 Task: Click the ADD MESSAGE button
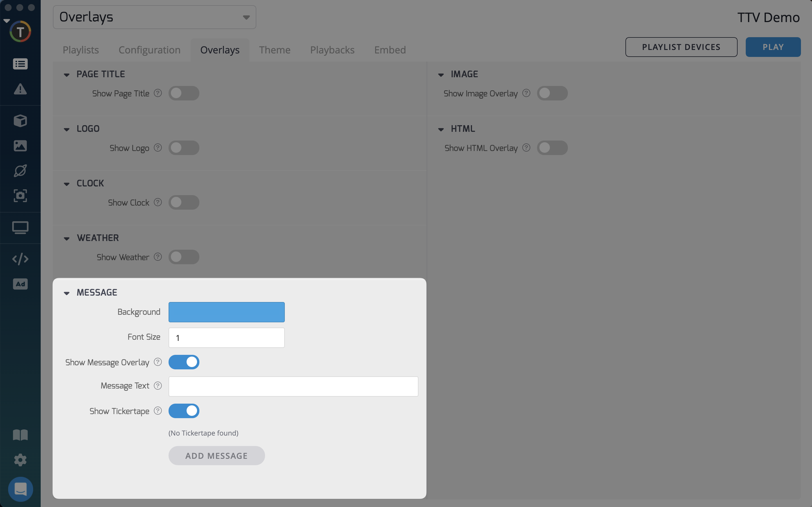[x=217, y=456]
